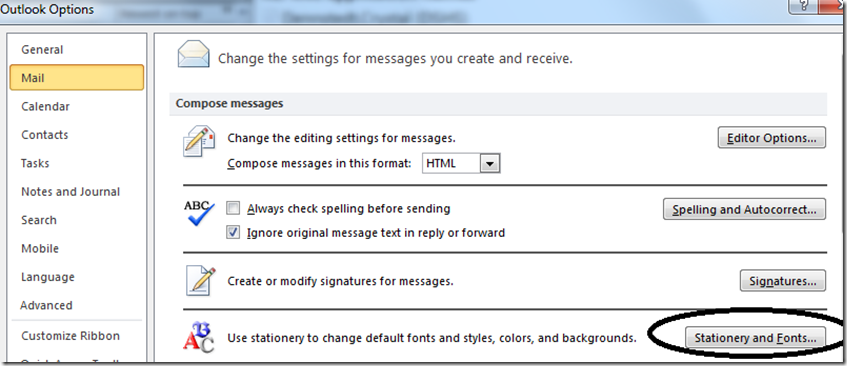Viewport: 847px width, 366px height.
Task: Click the envelope icon beside the settings heading
Action: coord(193,54)
